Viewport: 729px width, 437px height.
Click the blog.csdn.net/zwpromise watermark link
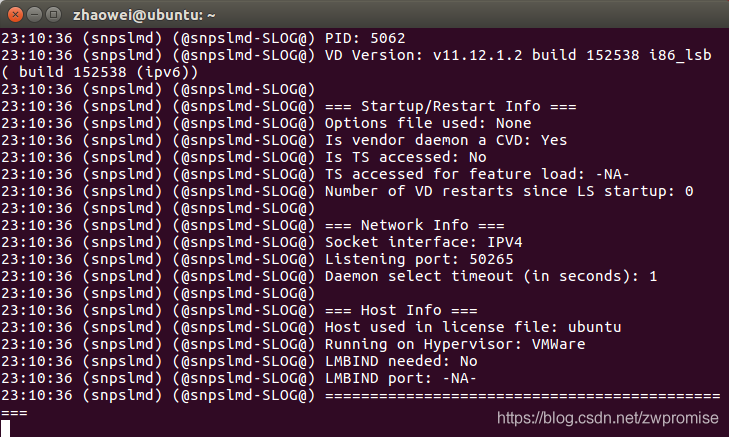[x=608, y=418]
